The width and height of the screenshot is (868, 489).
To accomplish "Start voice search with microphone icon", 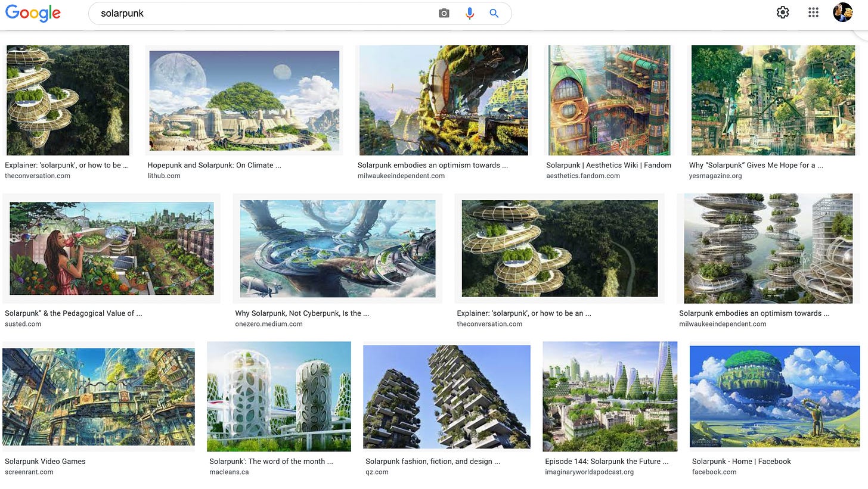I will pyautogui.click(x=470, y=13).
